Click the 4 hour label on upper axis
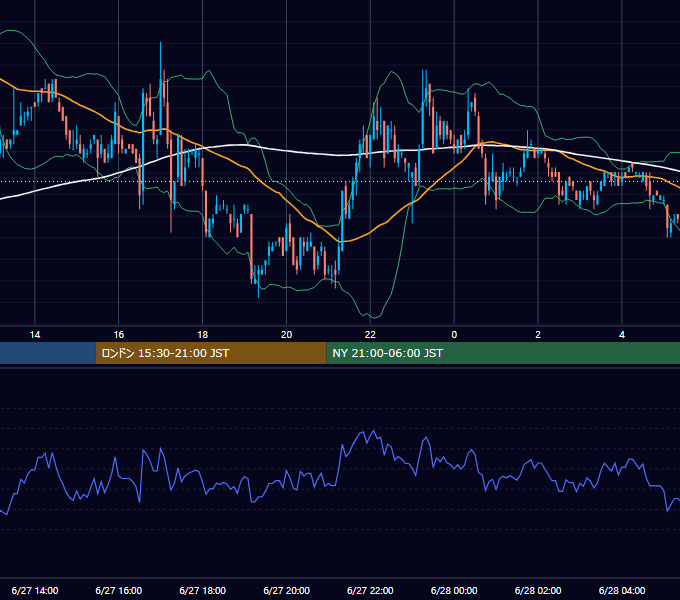 coord(622,335)
